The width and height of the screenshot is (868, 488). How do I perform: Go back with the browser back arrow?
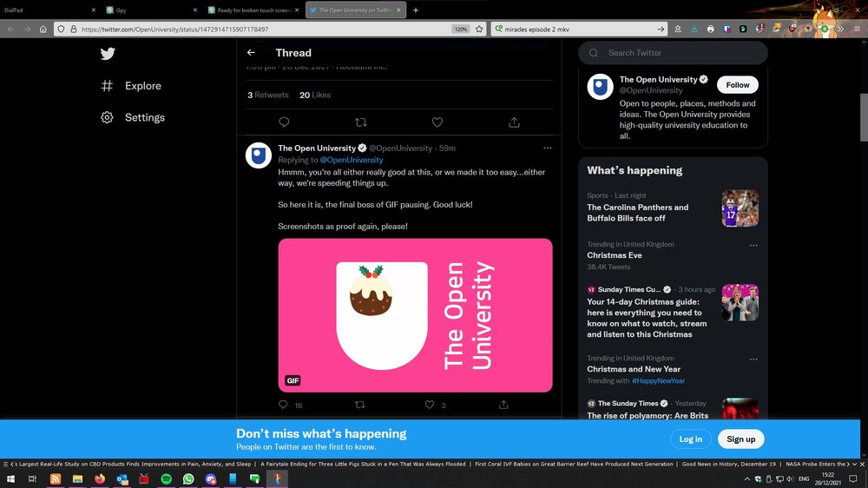[10, 29]
